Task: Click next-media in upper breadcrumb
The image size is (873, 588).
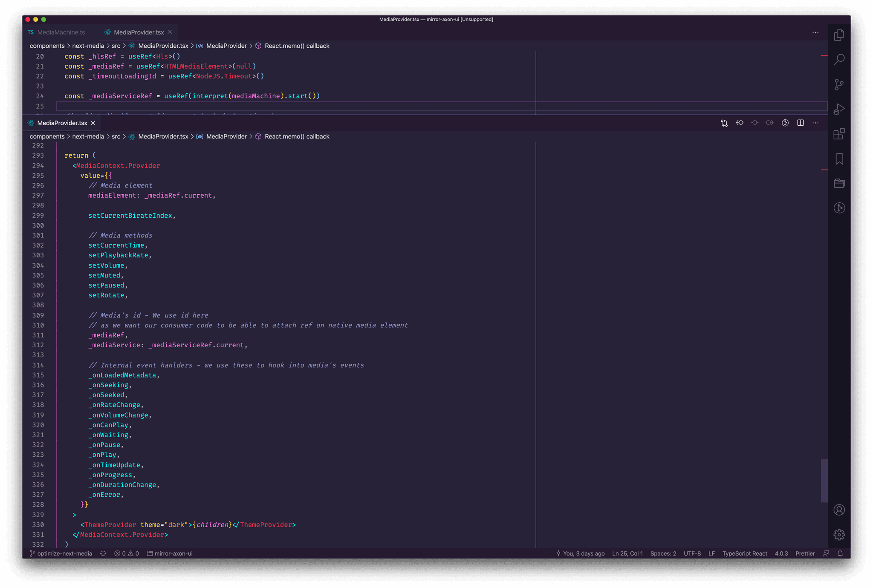Action: pos(88,46)
